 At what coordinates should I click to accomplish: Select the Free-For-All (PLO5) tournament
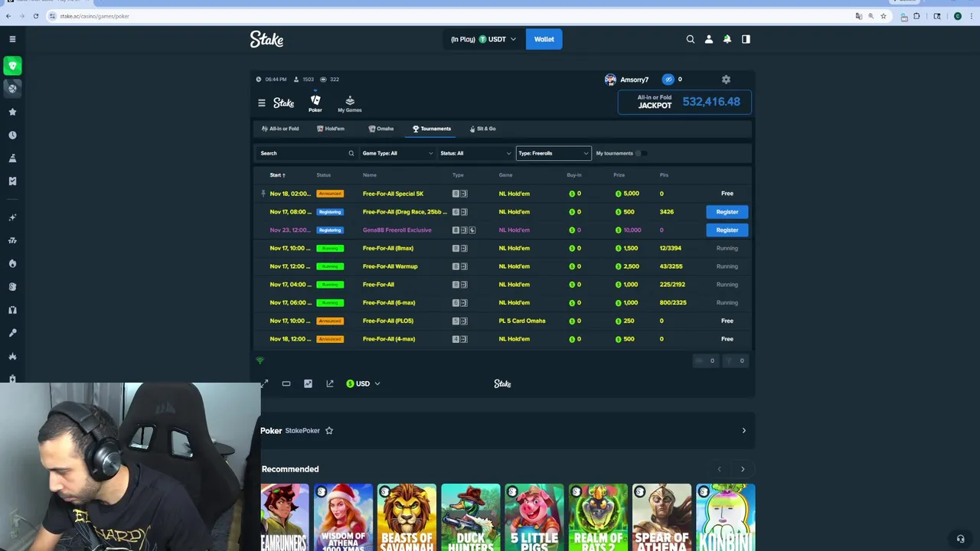504,321
